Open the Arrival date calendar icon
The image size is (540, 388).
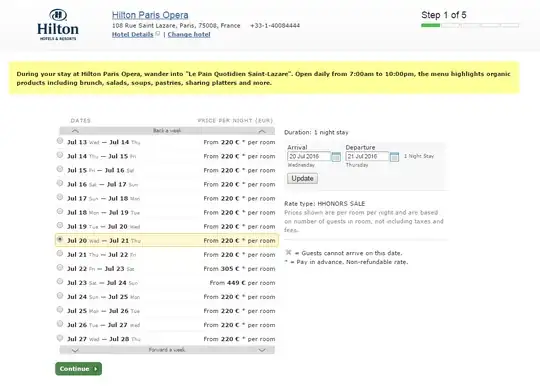click(x=336, y=157)
